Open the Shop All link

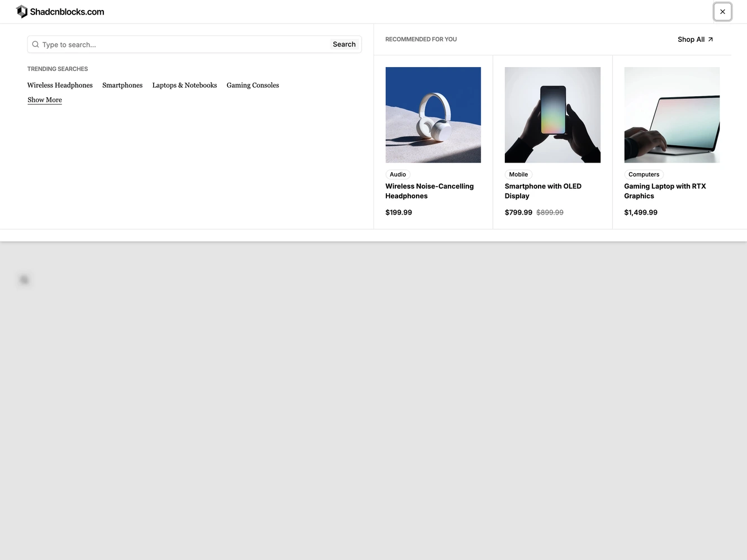pos(696,40)
